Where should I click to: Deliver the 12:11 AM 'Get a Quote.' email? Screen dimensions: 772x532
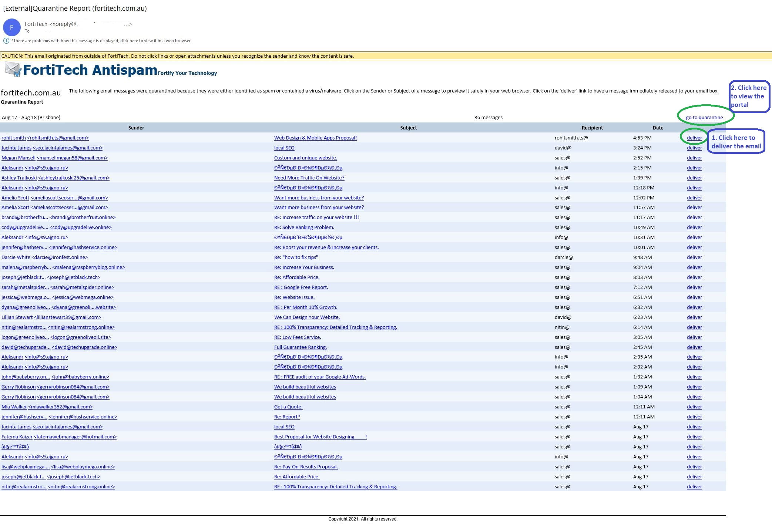point(694,407)
